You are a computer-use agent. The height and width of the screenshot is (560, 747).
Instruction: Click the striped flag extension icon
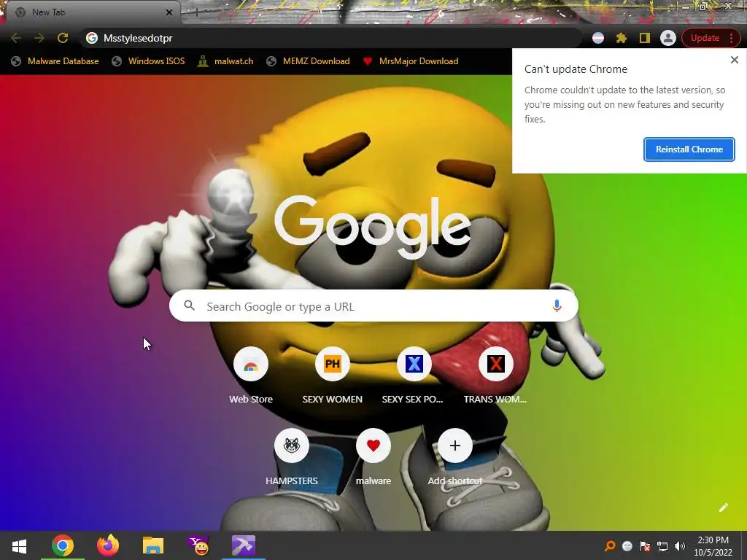coord(598,38)
